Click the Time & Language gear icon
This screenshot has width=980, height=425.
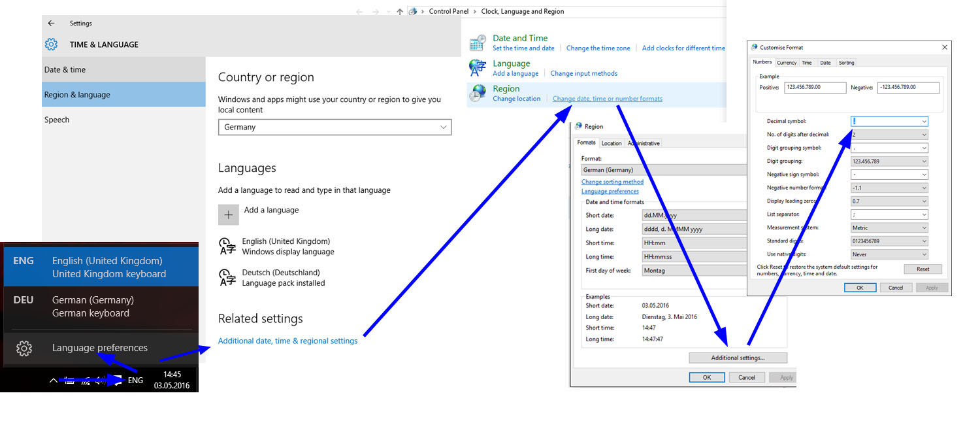point(51,44)
